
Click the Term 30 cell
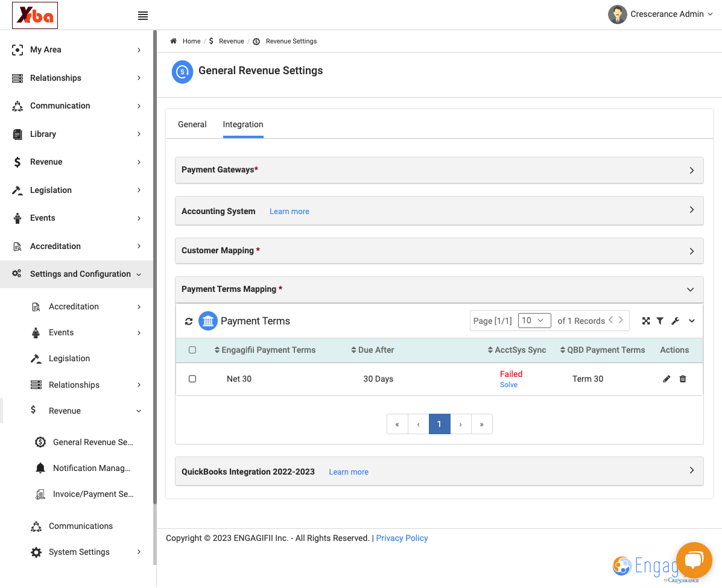point(587,379)
